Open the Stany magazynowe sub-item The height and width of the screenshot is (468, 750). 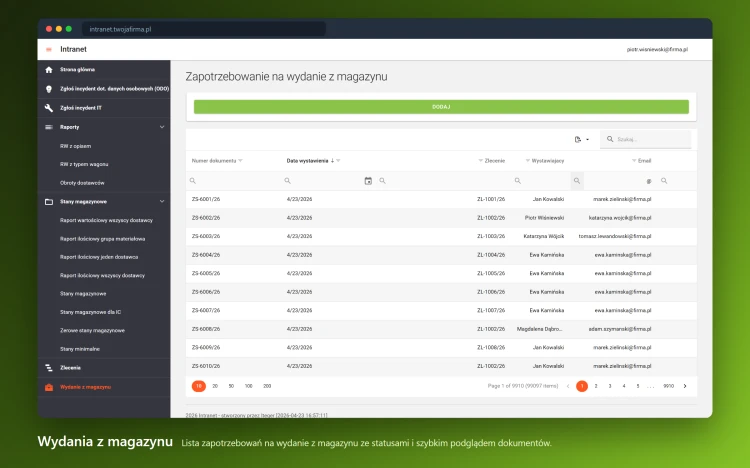(83, 294)
